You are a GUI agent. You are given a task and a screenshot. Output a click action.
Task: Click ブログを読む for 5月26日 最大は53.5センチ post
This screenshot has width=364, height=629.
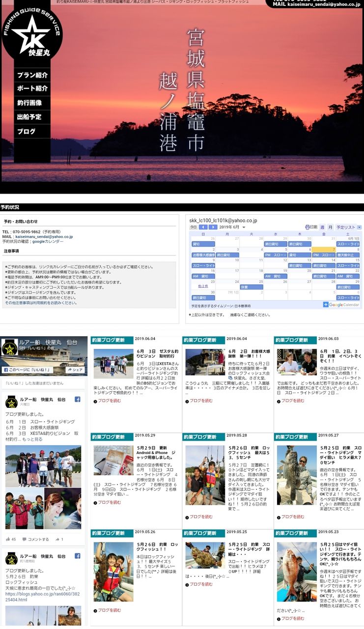[201, 516]
